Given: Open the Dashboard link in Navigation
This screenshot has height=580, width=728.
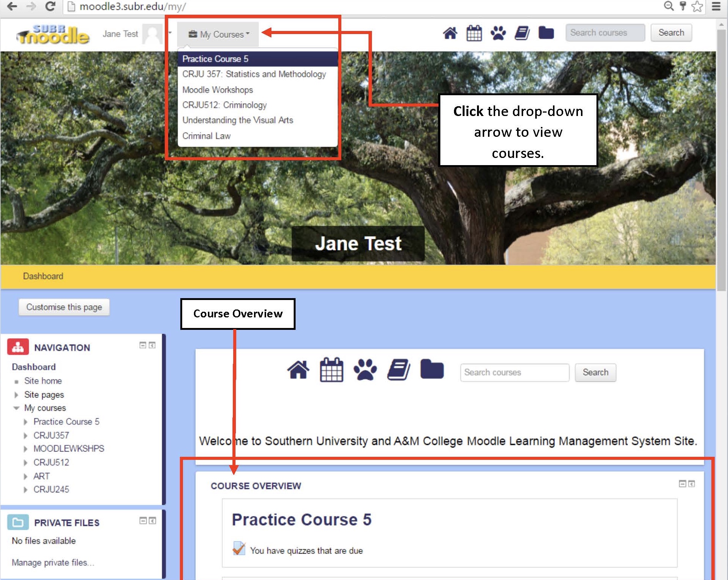Looking at the screenshot, I should coord(34,367).
